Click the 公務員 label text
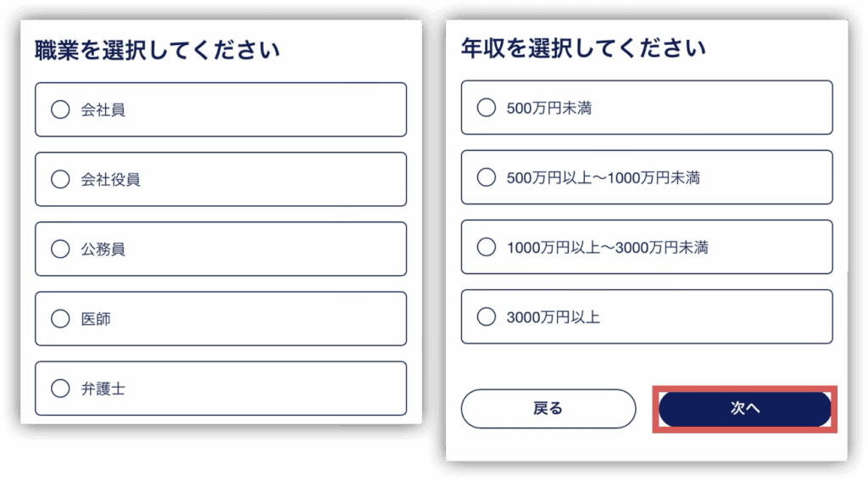The height and width of the screenshot is (481, 868). coord(103,249)
